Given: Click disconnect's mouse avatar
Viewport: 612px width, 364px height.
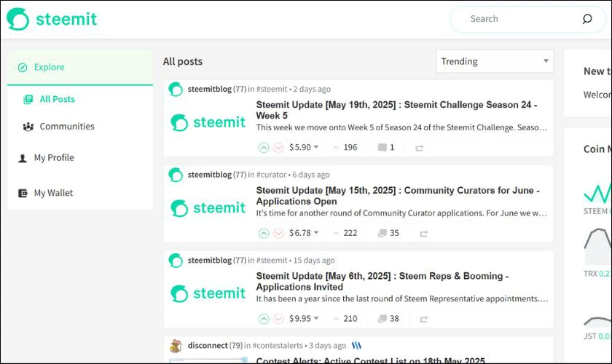Looking at the screenshot, I should point(176,346).
